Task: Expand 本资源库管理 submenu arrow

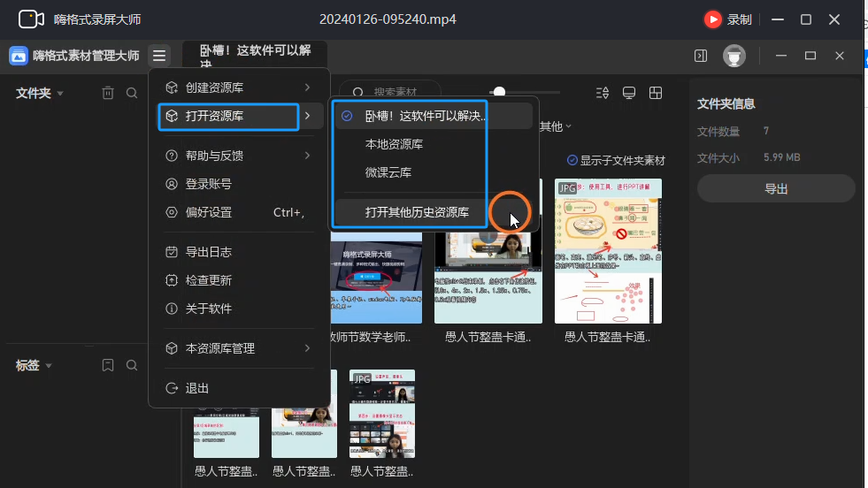Action: point(307,348)
